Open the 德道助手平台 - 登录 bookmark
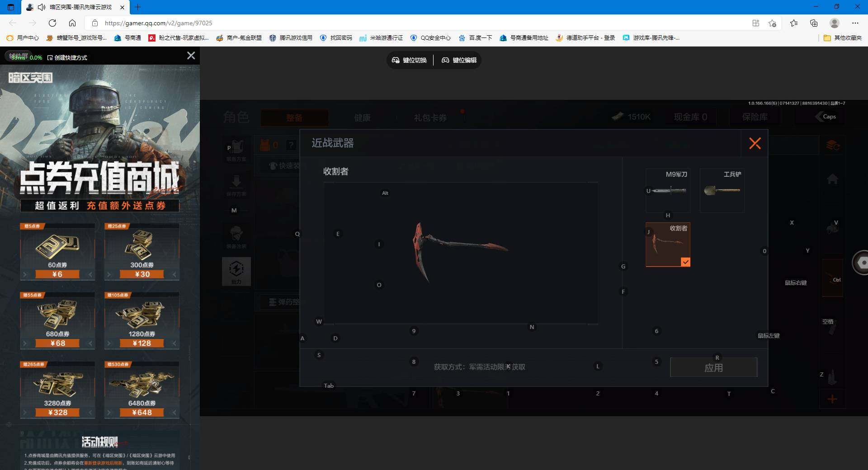868x470 pixels. coord(585,38)
